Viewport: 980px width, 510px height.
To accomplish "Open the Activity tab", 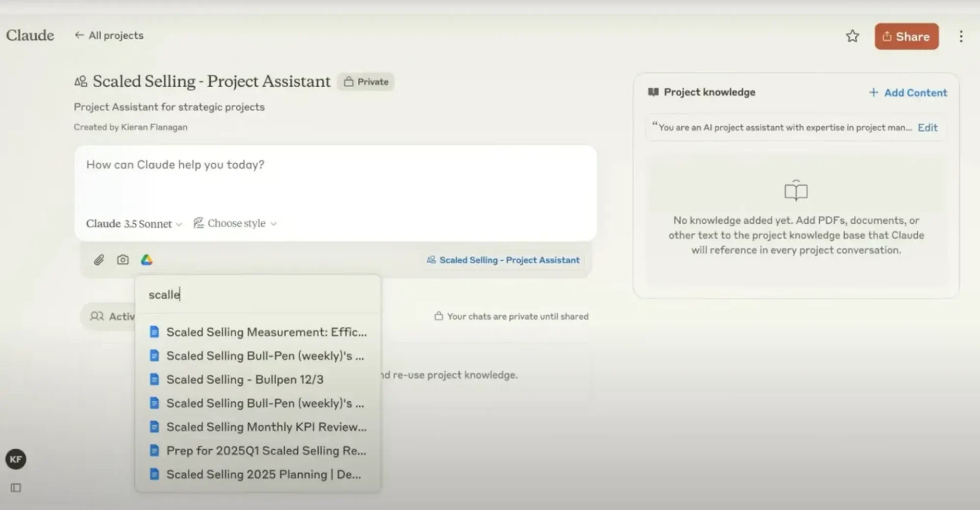I will [x=109, y=317].
